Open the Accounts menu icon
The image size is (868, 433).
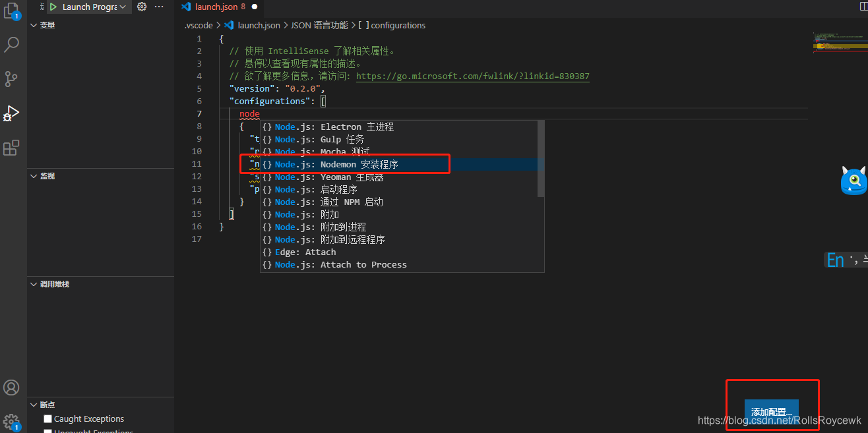coord(11,388)
